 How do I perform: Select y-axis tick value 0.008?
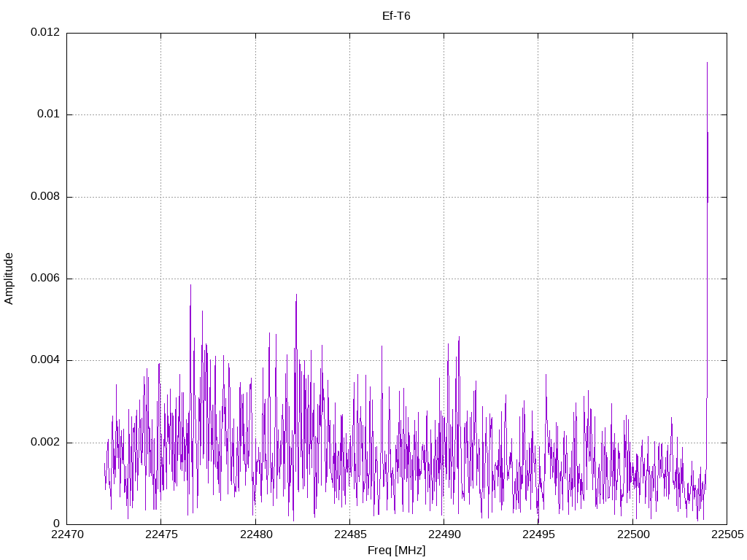click(45, 197)
